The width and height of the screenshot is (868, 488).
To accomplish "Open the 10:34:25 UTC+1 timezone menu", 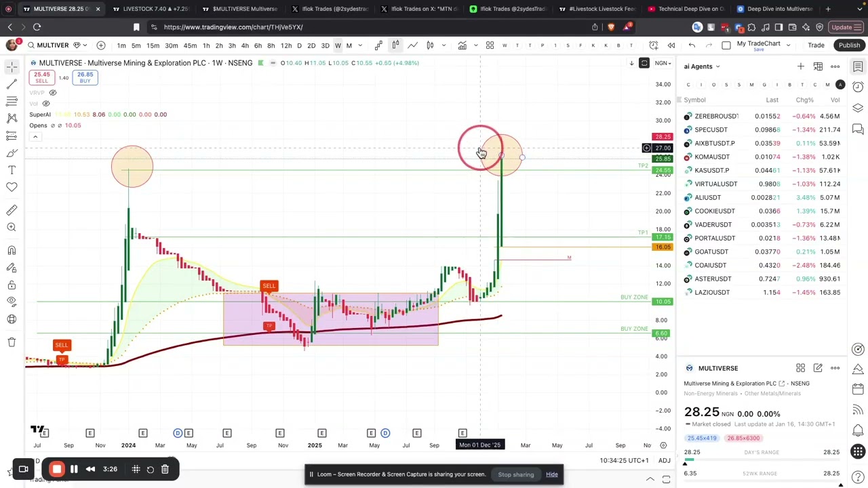I will (625, 461).
